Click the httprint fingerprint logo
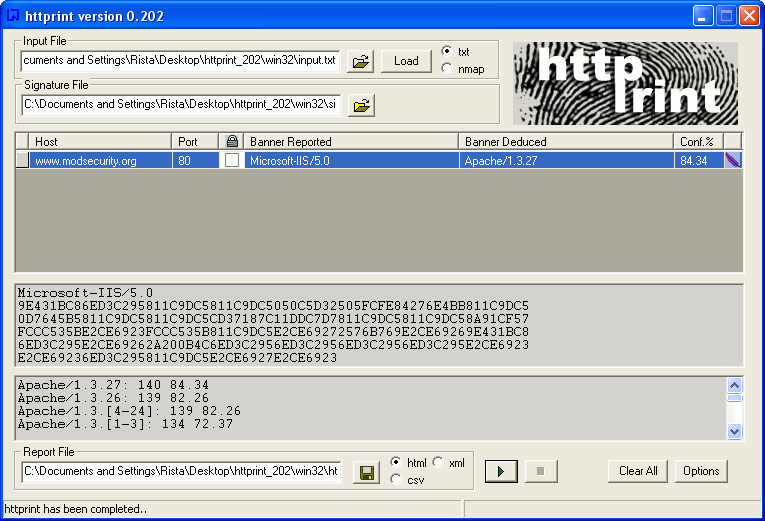Screen dimensions: 765x521 (x=625, y=83)
